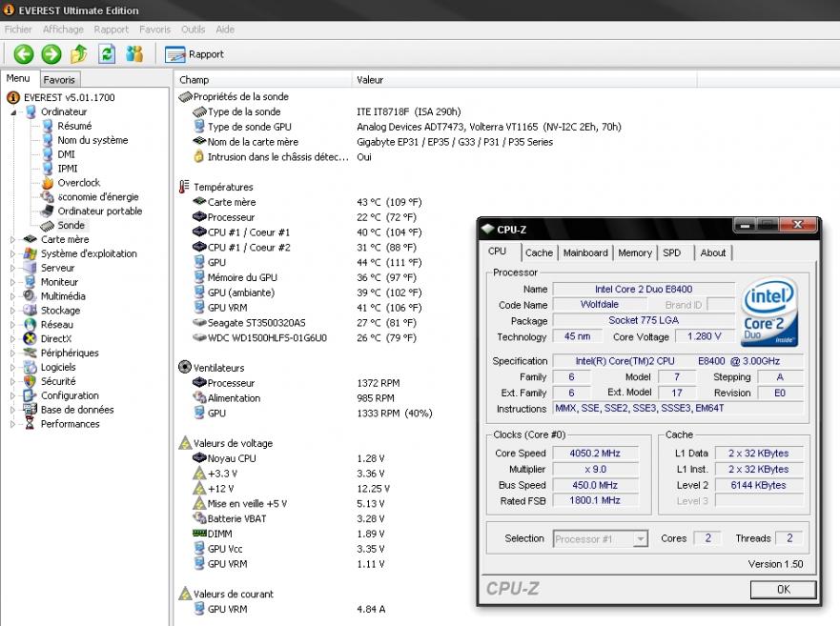
Task: Click the Intel Core 2 Duo logo
Action: pos(769,312)
